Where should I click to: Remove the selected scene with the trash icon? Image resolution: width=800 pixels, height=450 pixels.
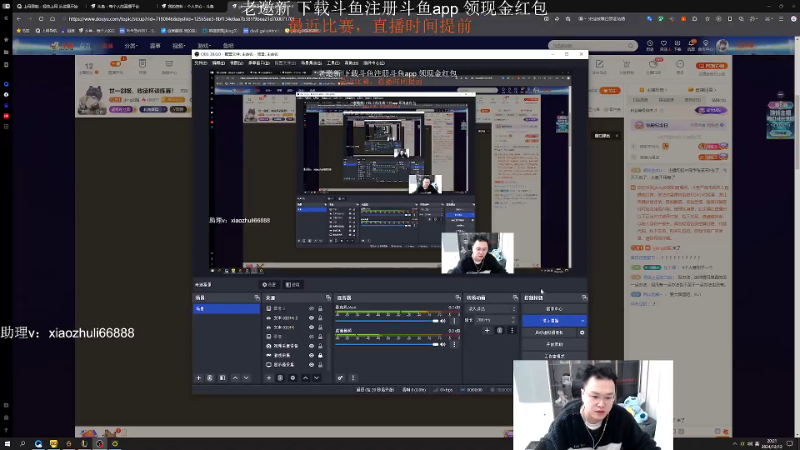pyautogui.click(x=210, y=378)
